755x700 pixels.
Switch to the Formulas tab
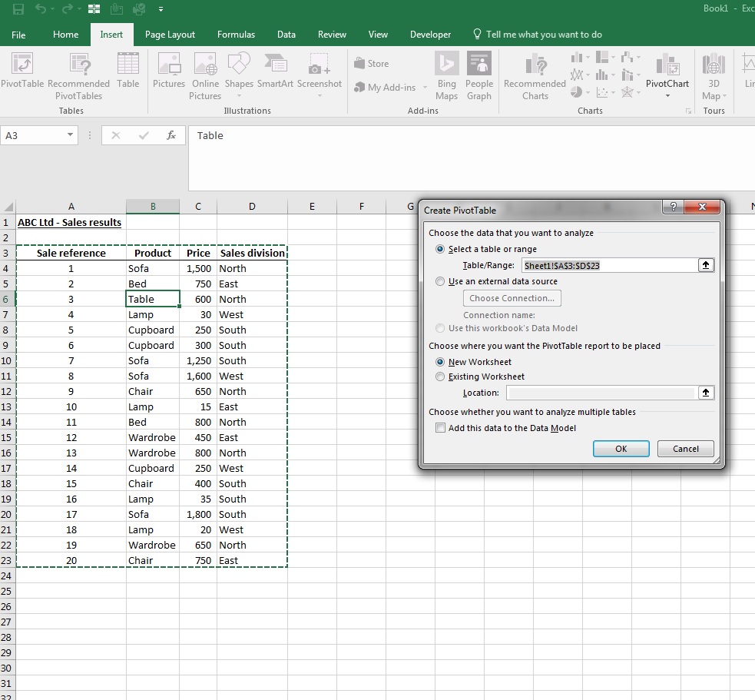tap(236, 35)
